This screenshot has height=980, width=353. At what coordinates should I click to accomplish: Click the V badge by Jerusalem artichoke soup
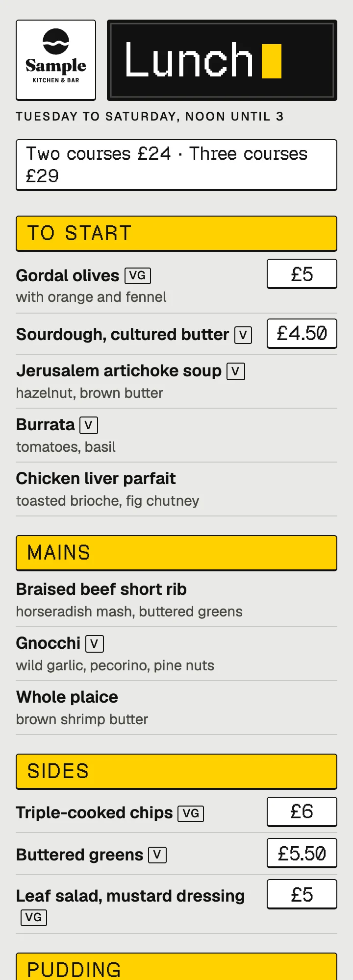[236, 371]
